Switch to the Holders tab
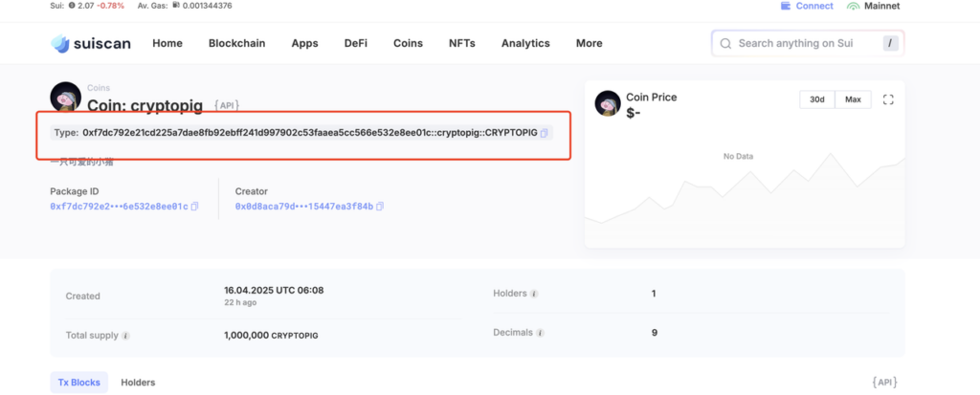 click(x=138, y=383)
